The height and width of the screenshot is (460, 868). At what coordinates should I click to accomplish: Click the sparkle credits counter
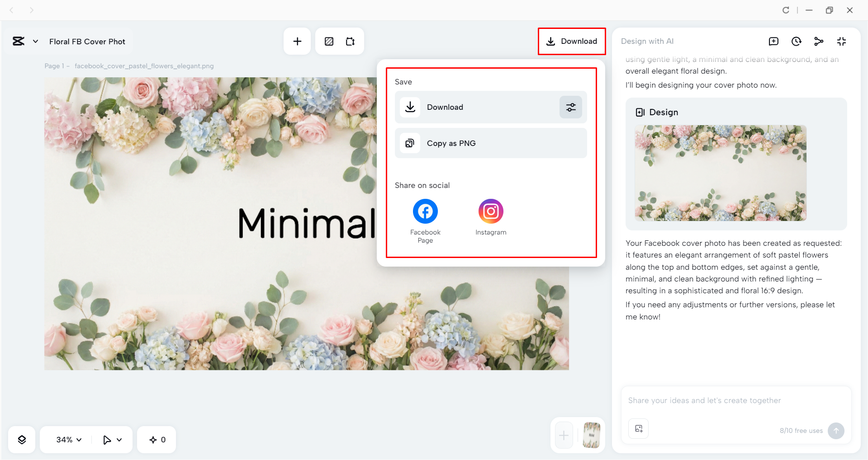pos(157,440)
